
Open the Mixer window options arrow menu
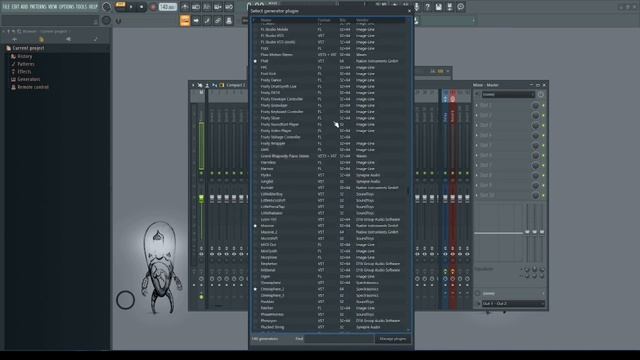(193, 85)
